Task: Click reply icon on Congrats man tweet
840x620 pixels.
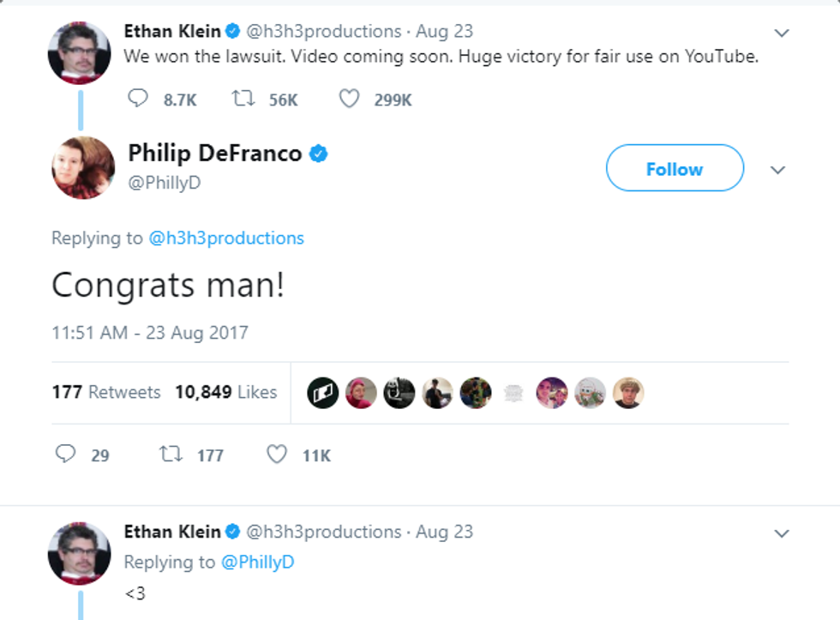Action: pos(66,454)
